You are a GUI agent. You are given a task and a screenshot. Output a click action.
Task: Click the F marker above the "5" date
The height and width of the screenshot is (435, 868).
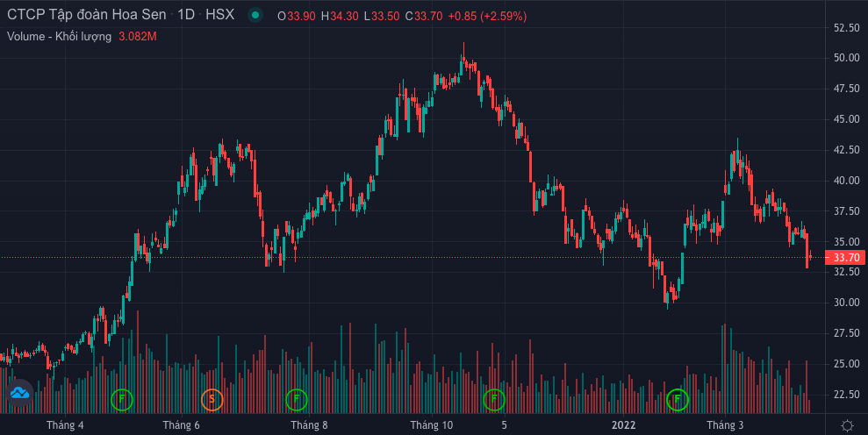click(x=494, y=400)
